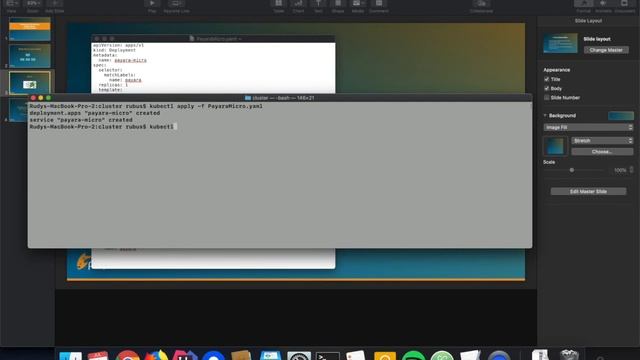Select slide 2 thumbnail in navigator

coord(30,56)
